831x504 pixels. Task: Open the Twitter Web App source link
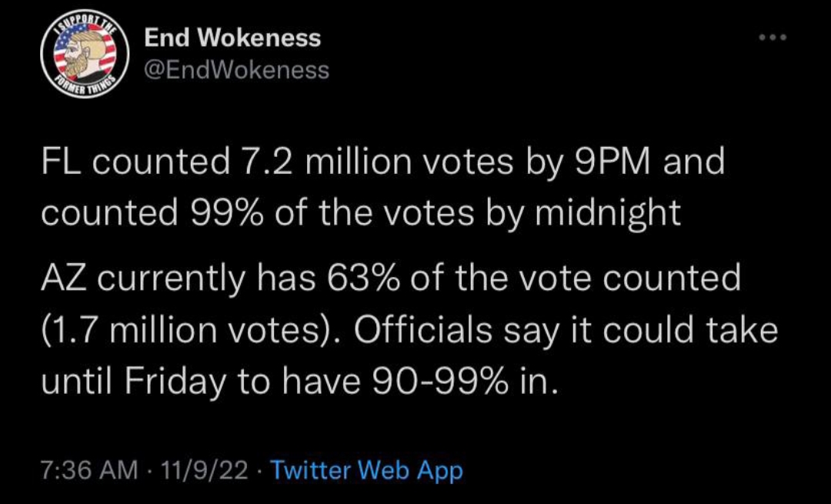click(x=367, y=469)
